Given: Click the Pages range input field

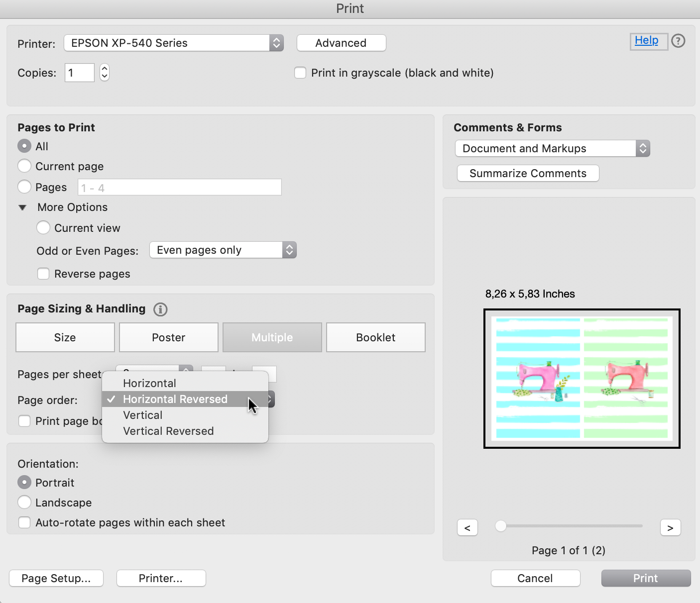Looking at the screenshot, I should pyautogui.click(x=179, y=188).
